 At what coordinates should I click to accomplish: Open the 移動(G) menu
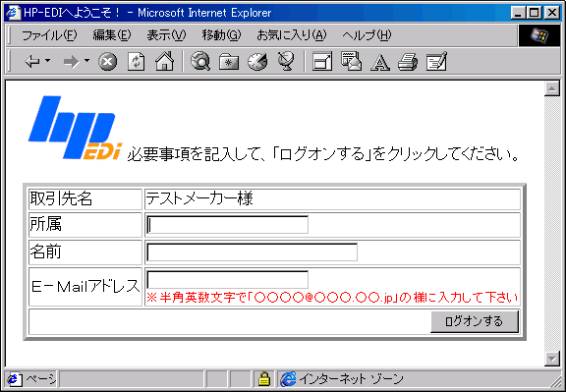pyautogui.click(x=221, y=35)
